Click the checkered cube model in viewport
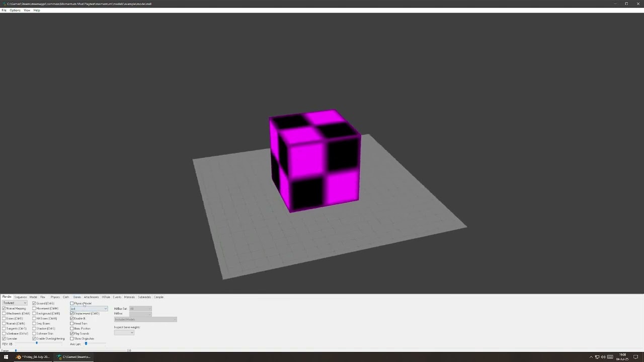The image size is (644, 362). (315, 161)
